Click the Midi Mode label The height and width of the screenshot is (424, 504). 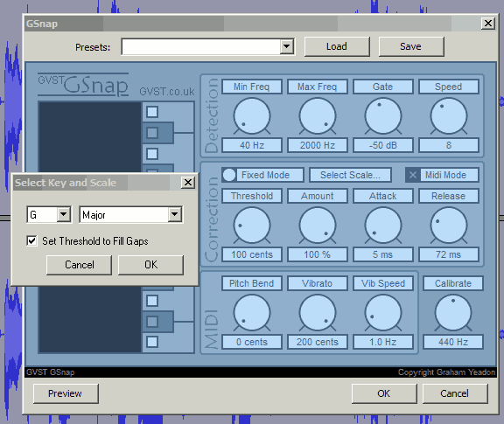coord(446,175)
